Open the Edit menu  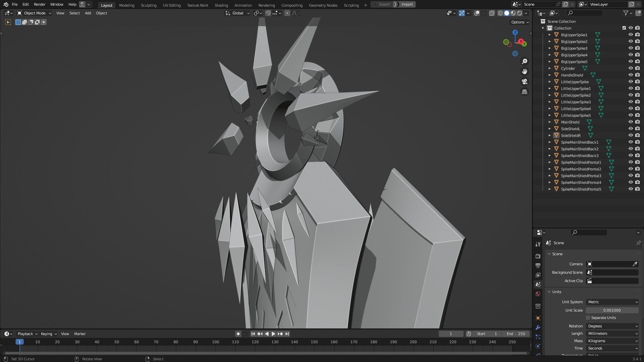(26, 4)
